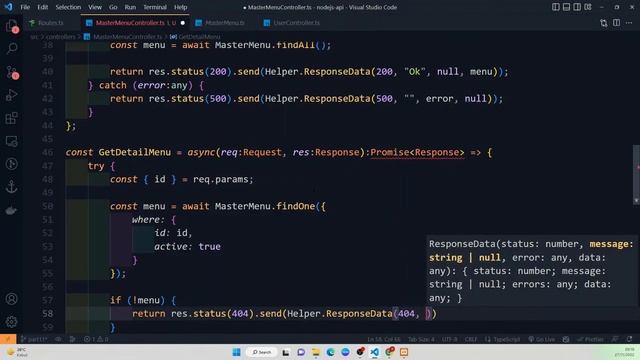Open the Task View icon on the taskbar
Image resolution: width=640 pixels, height=360 pixels.
point(286,352)
